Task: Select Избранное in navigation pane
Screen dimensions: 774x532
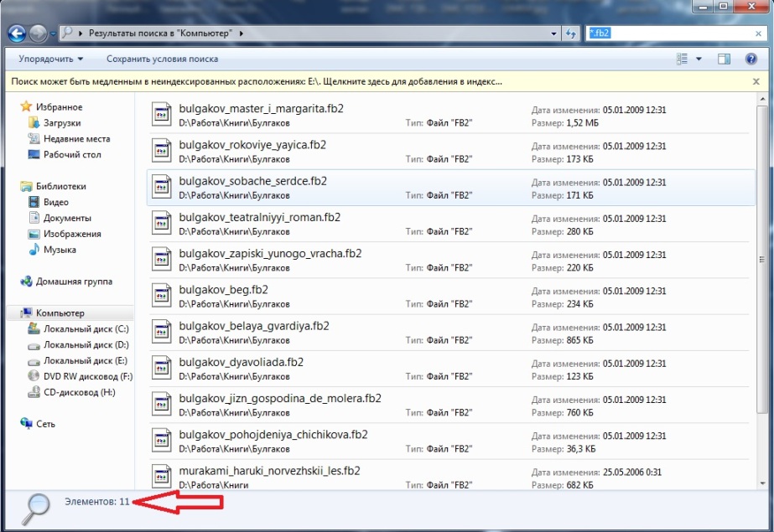Action: (x=59, y=107)
